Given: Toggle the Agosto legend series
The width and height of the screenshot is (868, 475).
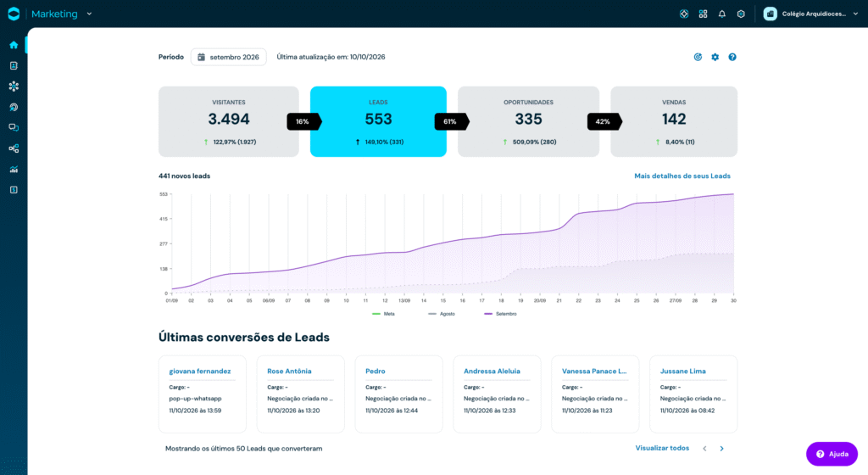Looking at the screenshot, I should coord(442,314).
